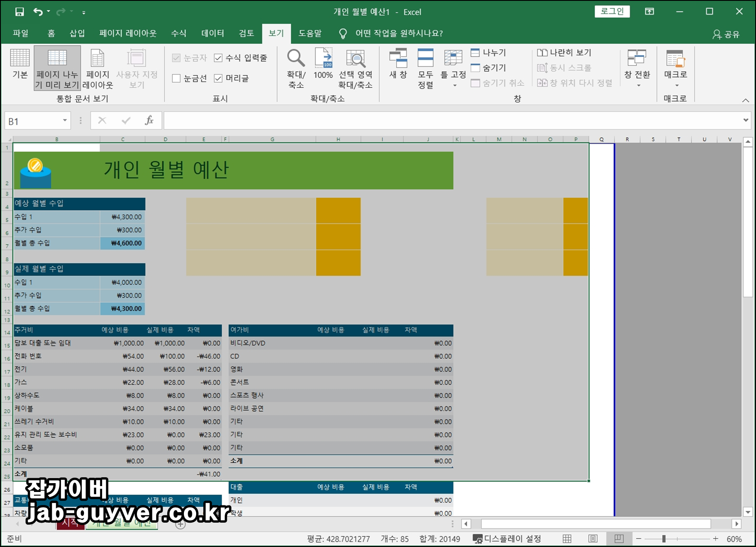This screenshot has width=756, height=547.
Task: Click 나란히 보기 (View Side by Side)
Action: point(564,53)
